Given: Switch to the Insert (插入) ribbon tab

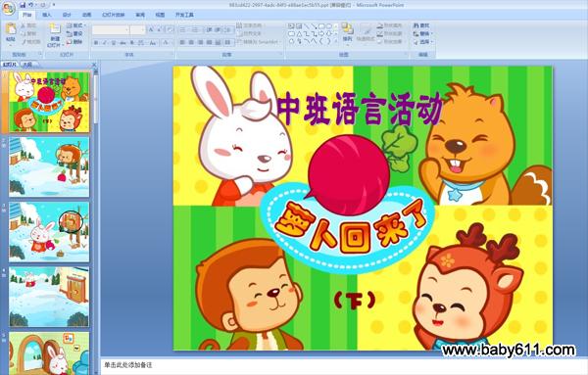Looking at the screenshot, I should (x=47, y=15).
